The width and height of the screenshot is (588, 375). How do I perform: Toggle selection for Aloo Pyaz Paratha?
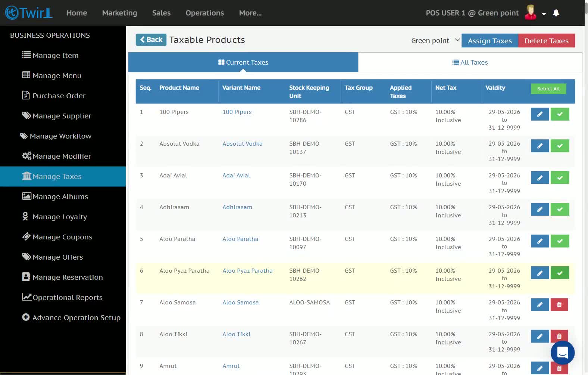pos(560,273)
